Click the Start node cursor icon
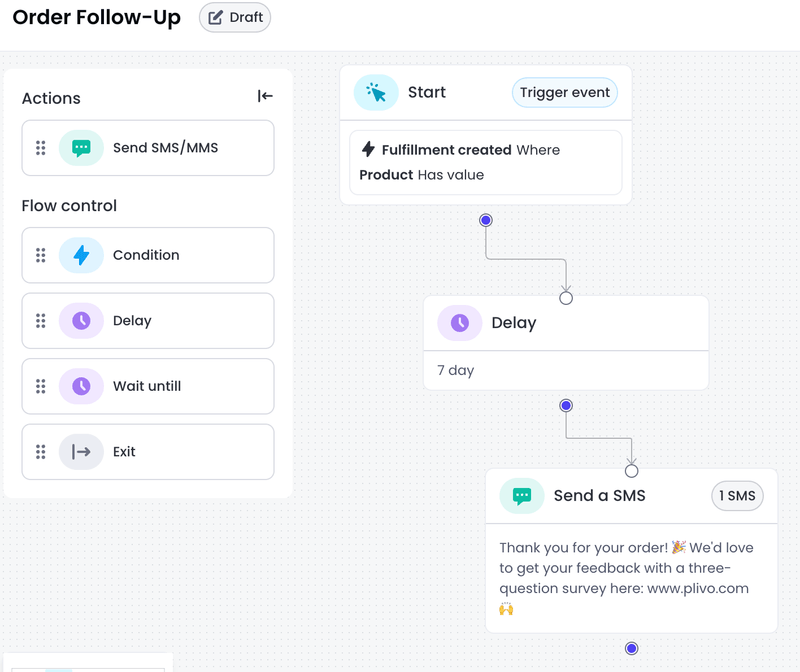This screenshot has height=672, width=800. coord(376,93)
